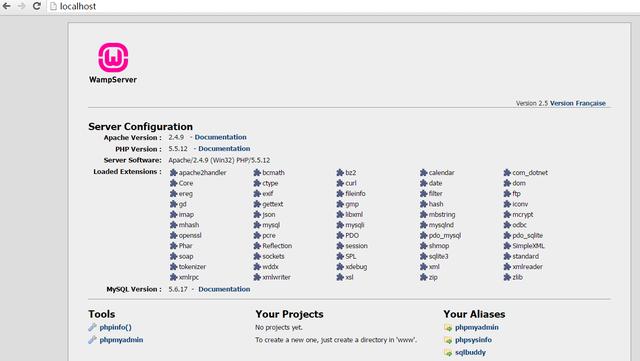
Task: Click puzzle icon beside com_dotnet
Action: 507,173
